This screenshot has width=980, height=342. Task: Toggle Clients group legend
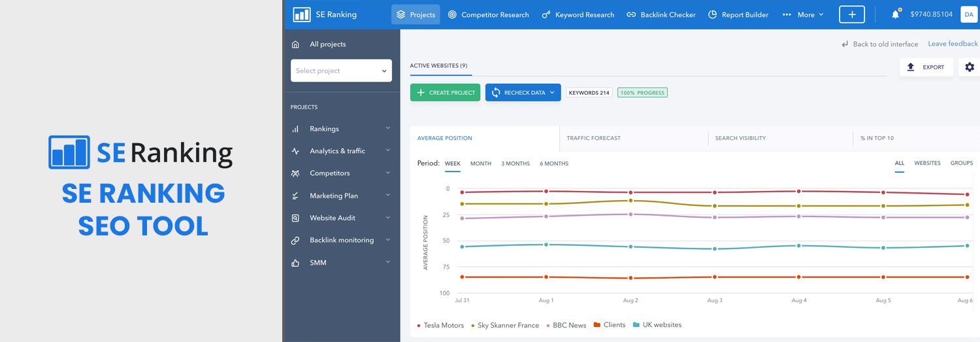[x=610, y=324]
